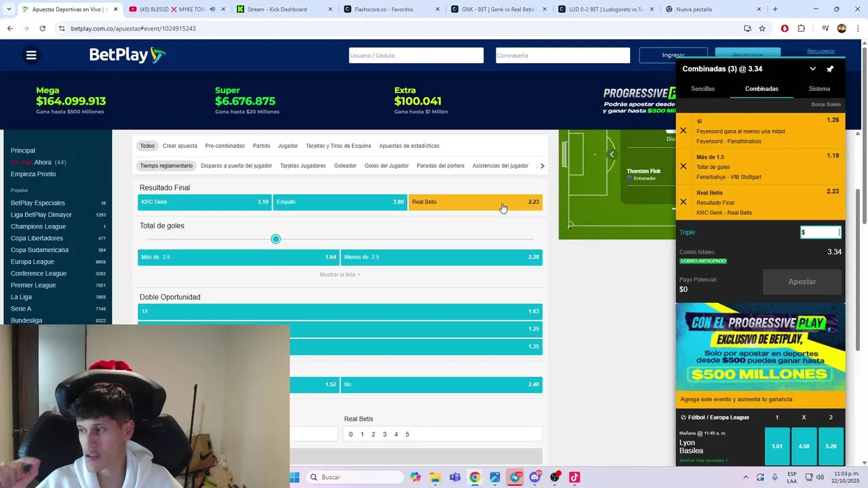Open the media controls icon in toolbar
The height and width of the screenshot is (488, 868).
click(825, 28)
